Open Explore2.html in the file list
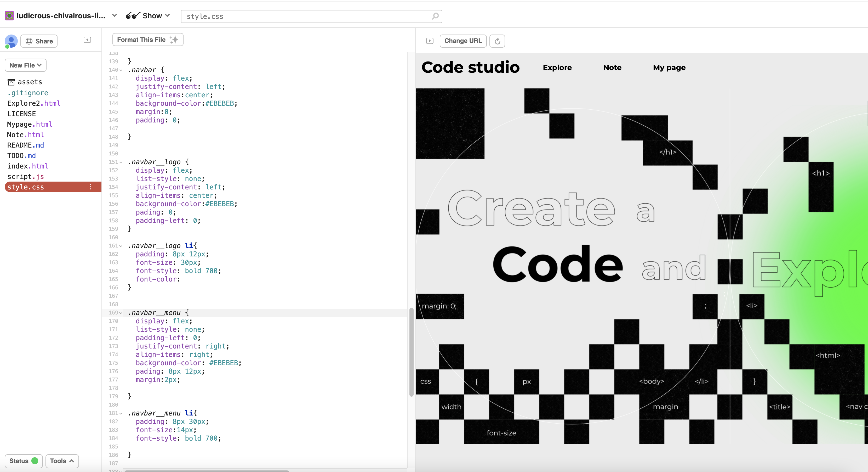 (34, 103)
